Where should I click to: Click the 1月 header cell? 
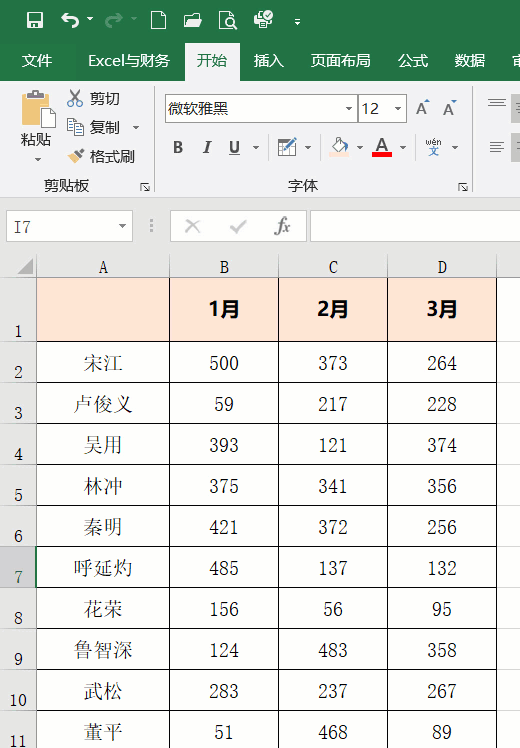tap(224, 310)
